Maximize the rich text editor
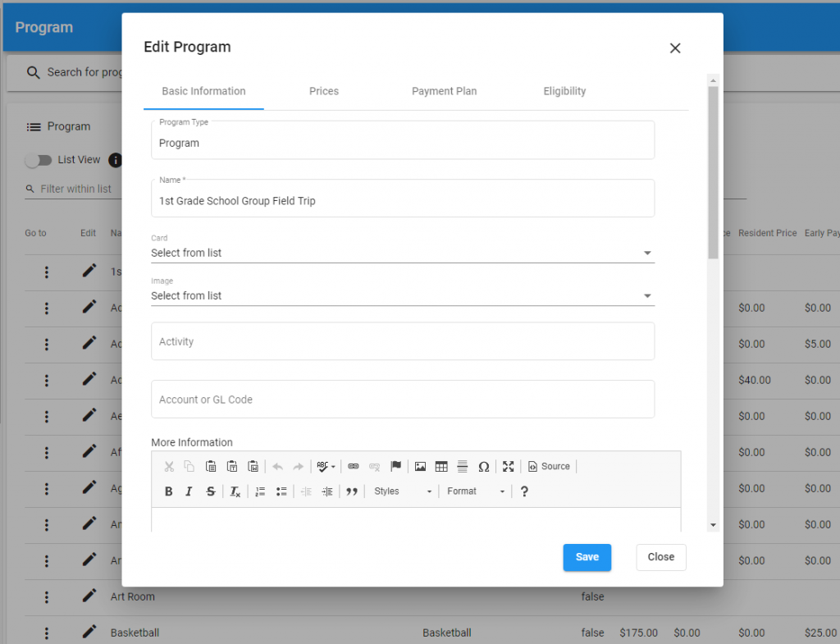The image size is (840, 644). coord(509,467)
